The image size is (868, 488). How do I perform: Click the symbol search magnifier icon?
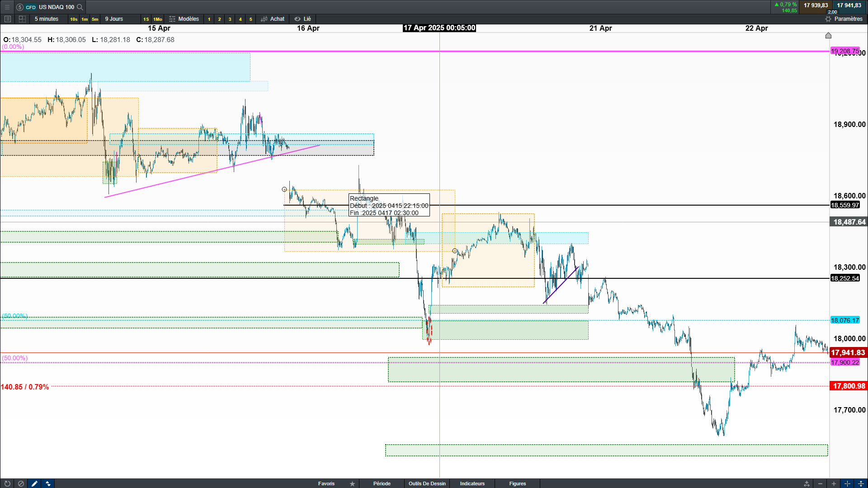(80, 7)
